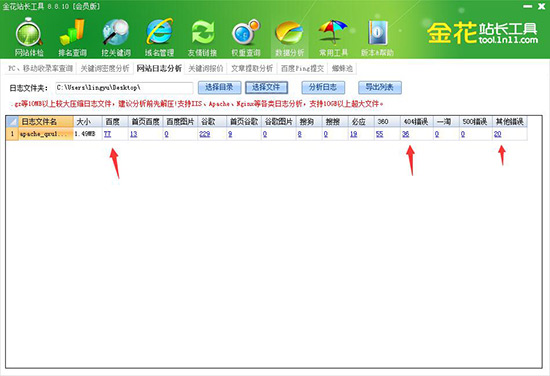Open the 360 count link 55
Image resolution: width=550 pixels, height=376 pixels.
380,134
